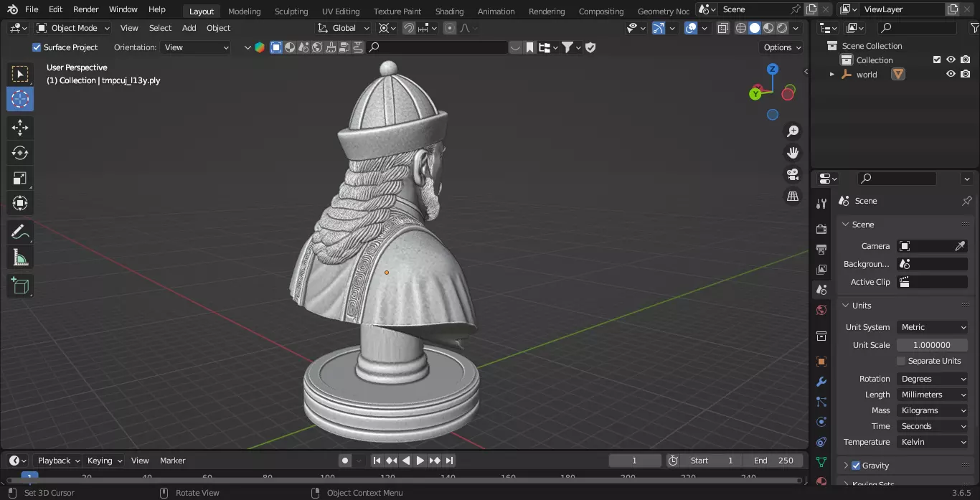The height and width of the screenshot is (500, 980).
Task: Open the File menu
Action: pos(32,9)
